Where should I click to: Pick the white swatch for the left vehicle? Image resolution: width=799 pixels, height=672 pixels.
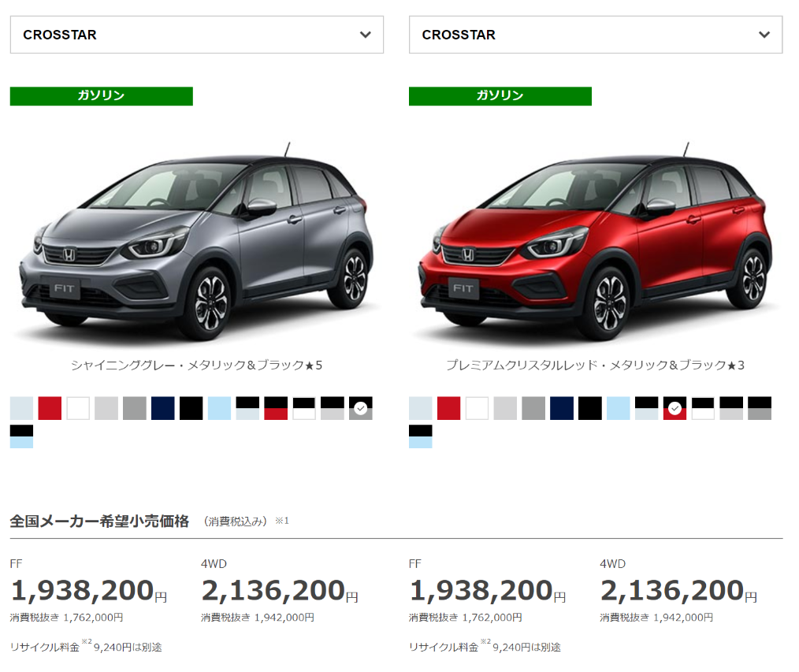[x=76, y=407]
